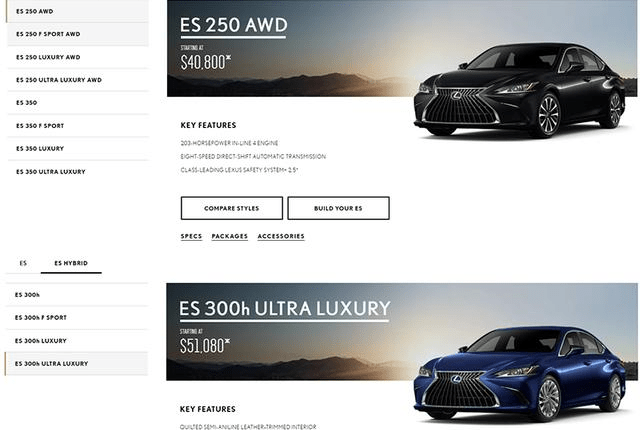Switch to the ES Hybrid tab
Viewport: 640px width, 430px height.
tap(71, 263)
